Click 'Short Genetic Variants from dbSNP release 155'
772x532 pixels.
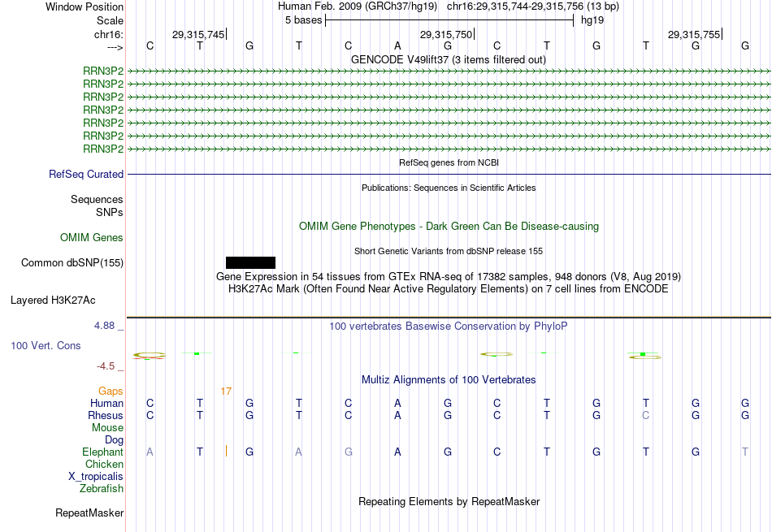click(449, 251)
